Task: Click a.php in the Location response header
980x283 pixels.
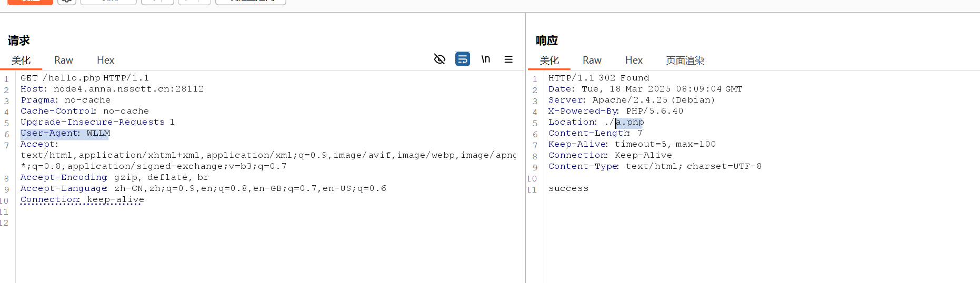Action: click(630, 123)
